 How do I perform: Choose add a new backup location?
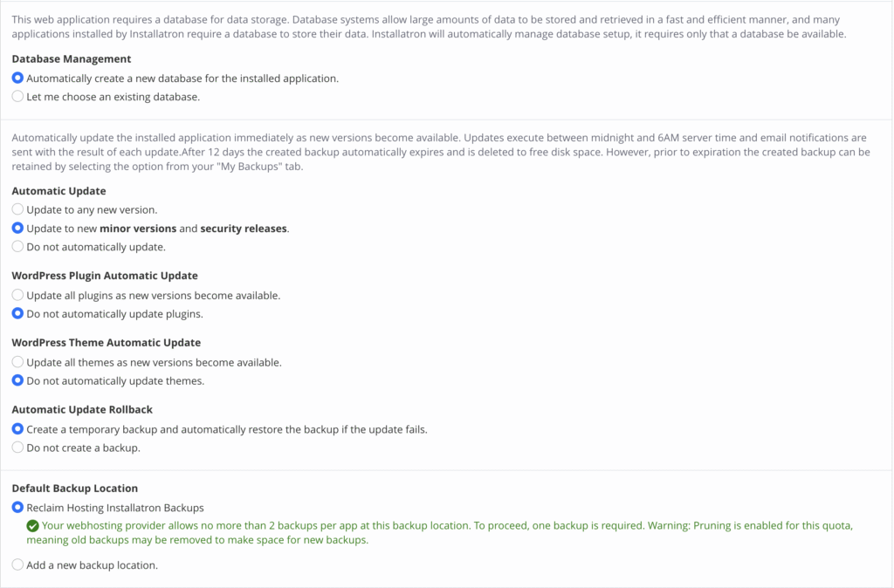(18, 565)
